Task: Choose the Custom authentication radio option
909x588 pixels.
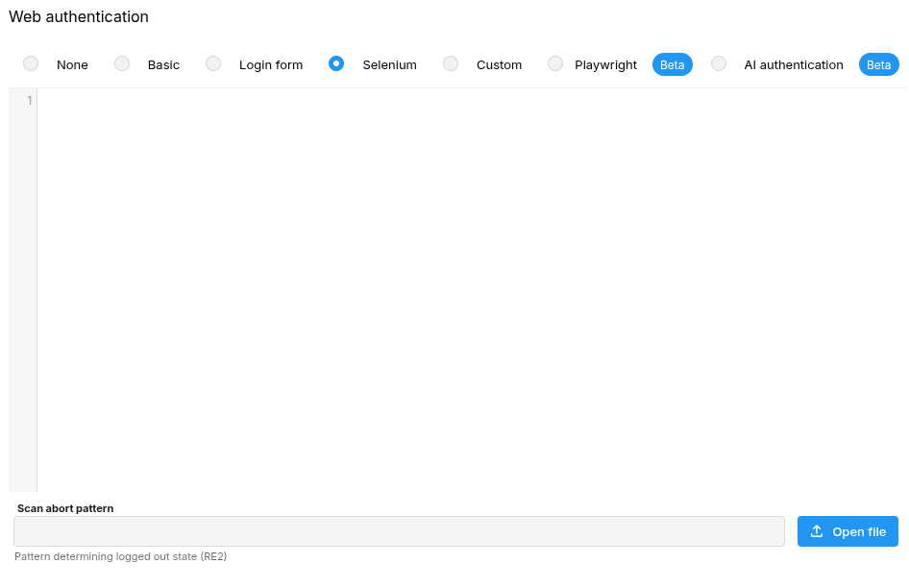Action: (451, 63)
